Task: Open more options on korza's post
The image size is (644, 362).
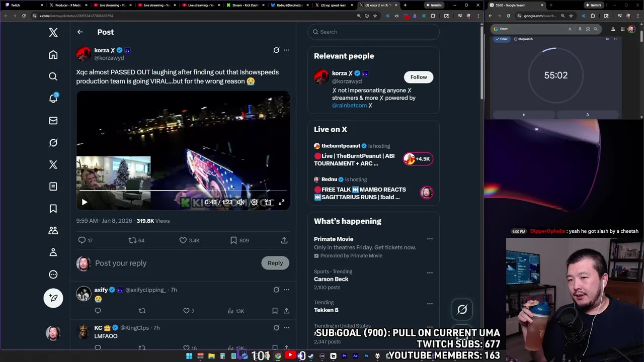Action: [286, 50]
